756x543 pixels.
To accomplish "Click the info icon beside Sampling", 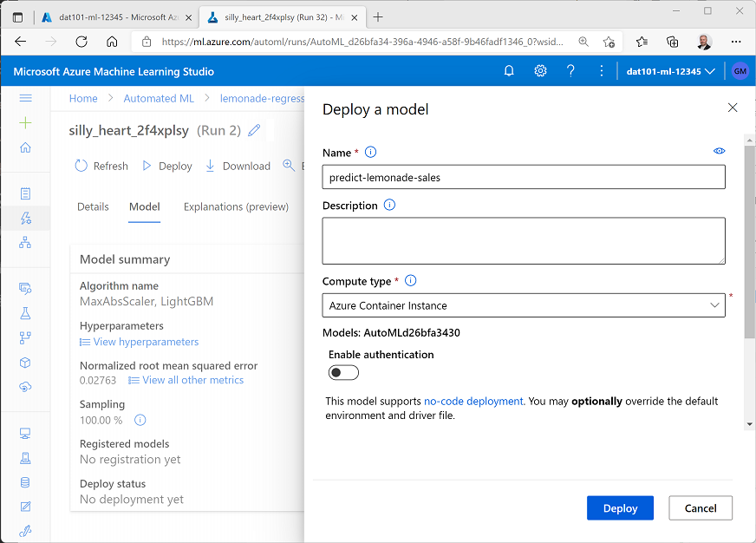I will point(140,420).
